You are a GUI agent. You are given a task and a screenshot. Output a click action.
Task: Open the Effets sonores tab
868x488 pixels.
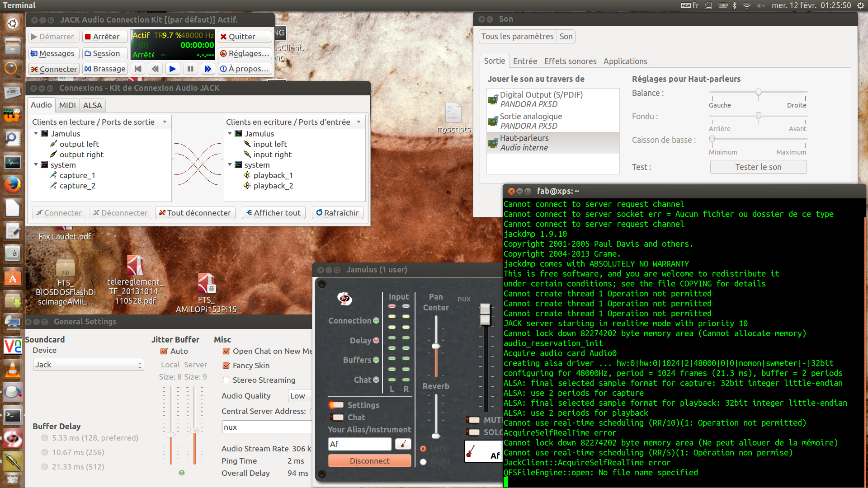click(570, 61)
